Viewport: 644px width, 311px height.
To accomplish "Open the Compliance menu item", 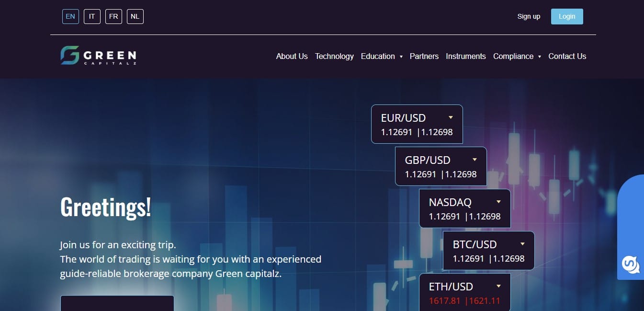I will click(x=513, y=56).
